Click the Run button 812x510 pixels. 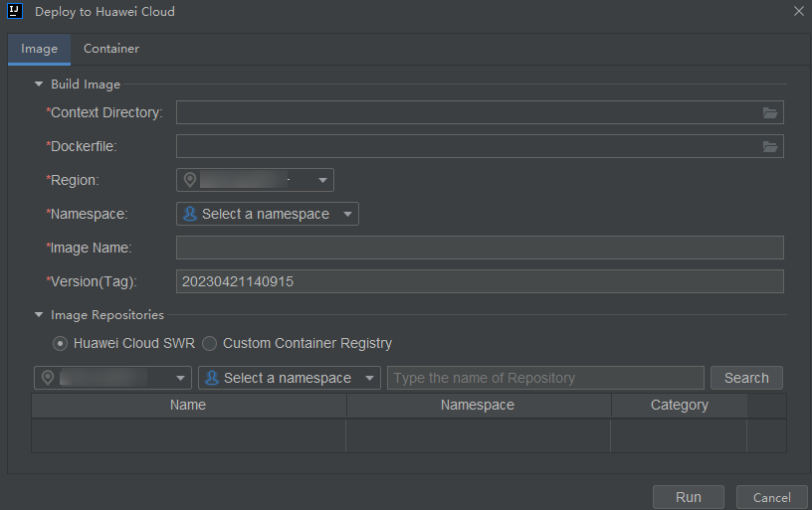coord(689,497)
